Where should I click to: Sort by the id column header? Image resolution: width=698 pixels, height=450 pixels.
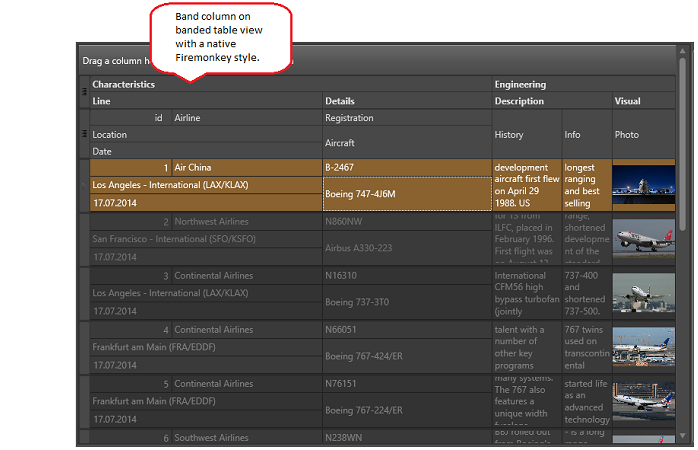[131, 118]
